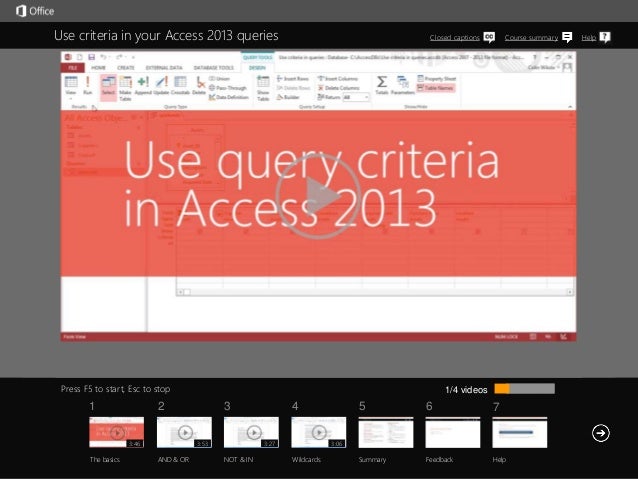Viewport: 638px width, 479px height.
Task: Collapse the Access ribbon with caret
Action: [x=570, y=107]
